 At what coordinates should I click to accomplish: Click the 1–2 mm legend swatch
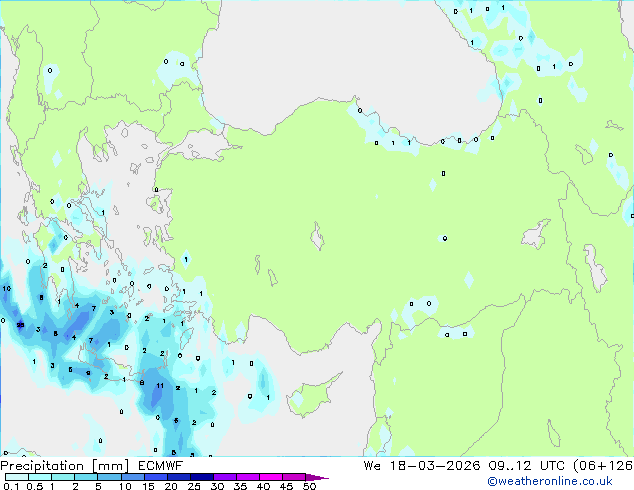[x=63, y=477]
